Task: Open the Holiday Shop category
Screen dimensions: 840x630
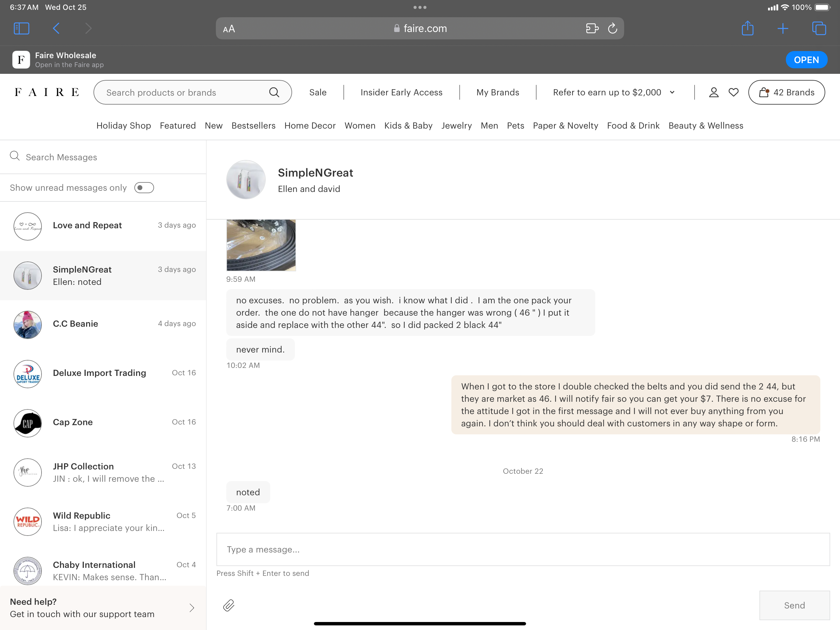Action: (123, 126)
